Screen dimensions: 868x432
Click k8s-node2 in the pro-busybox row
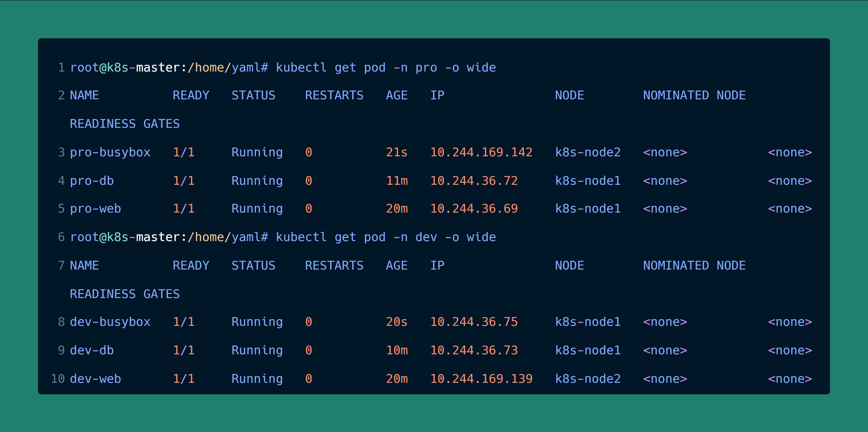(588, 152)
